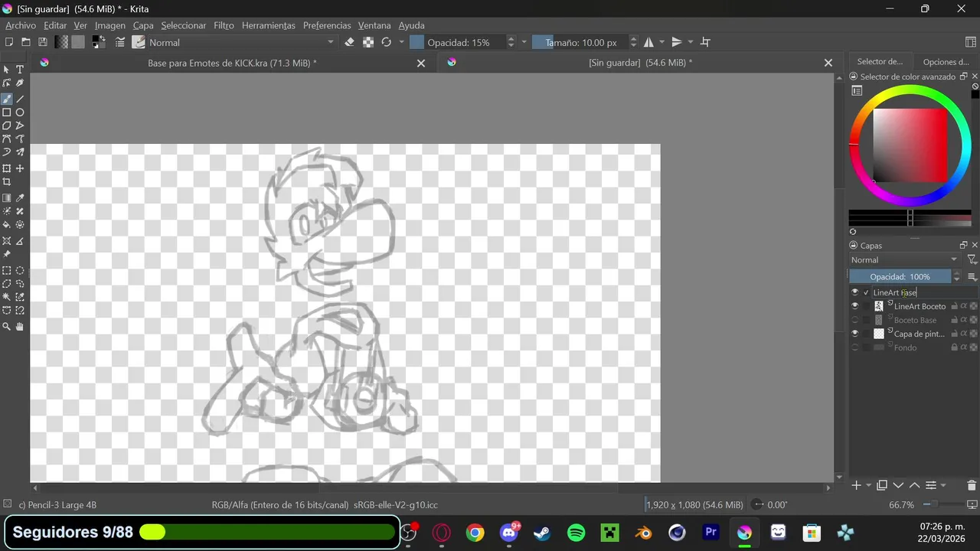Image resolution: width=980 pixels, height=551 pixels.
Task: Reload the original brush preset
Action: pos(387,42)
